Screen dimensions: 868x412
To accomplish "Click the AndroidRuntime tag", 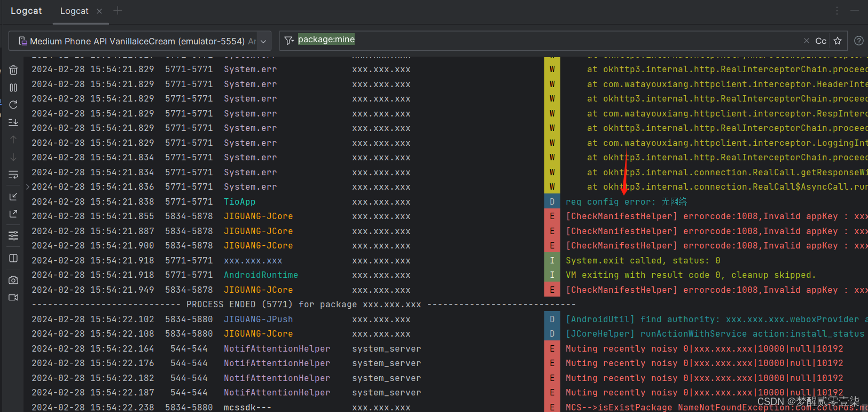I will pos(261,275).
